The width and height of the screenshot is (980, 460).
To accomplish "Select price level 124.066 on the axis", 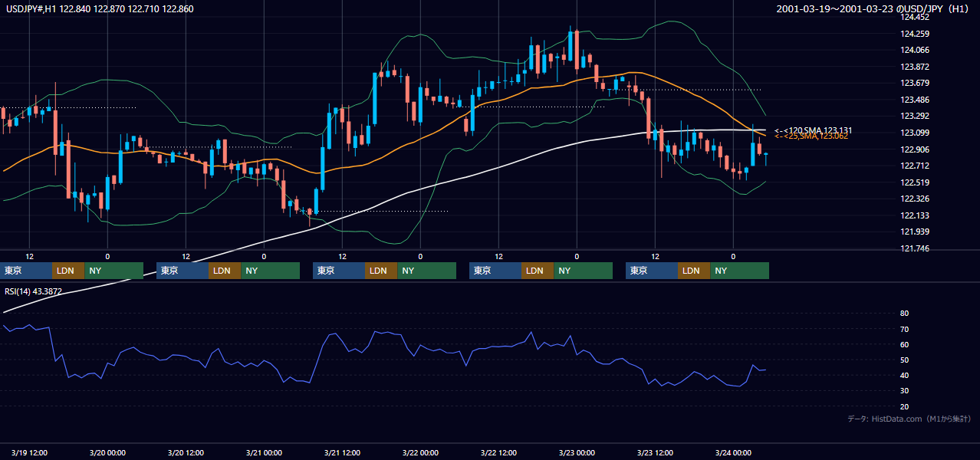I will (916, 50).
